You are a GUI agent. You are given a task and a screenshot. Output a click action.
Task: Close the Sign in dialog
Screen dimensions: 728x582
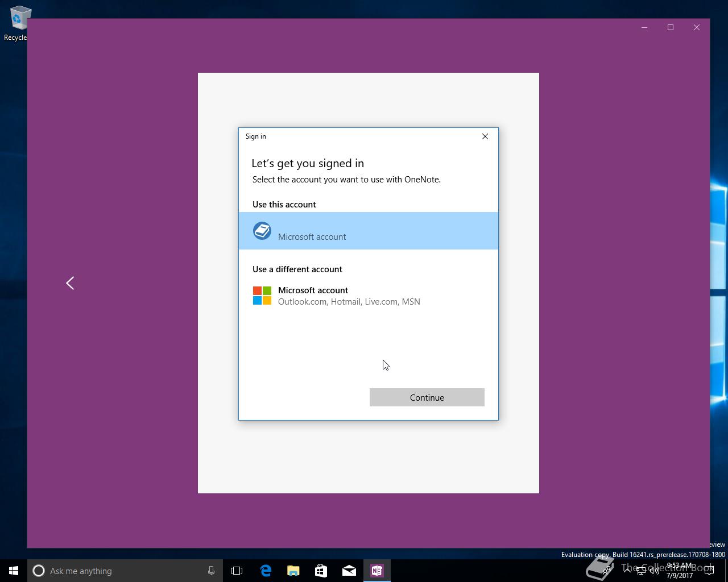(485, 136)
